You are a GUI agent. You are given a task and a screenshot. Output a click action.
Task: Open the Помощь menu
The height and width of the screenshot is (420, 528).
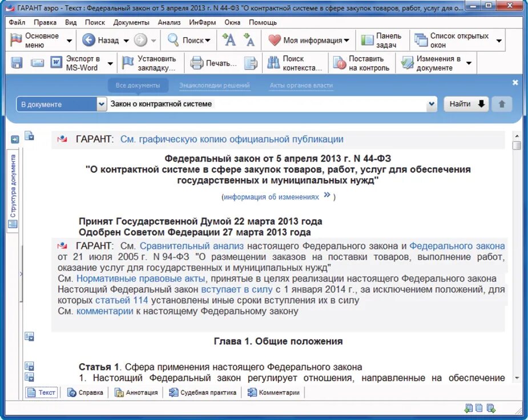(x=263, y=23)
